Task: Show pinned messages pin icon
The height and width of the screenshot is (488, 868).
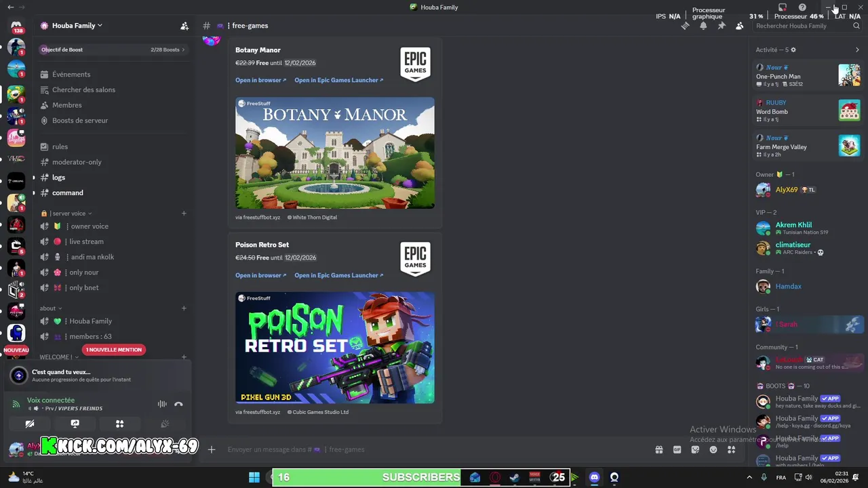Action: (x=722, y=26)
